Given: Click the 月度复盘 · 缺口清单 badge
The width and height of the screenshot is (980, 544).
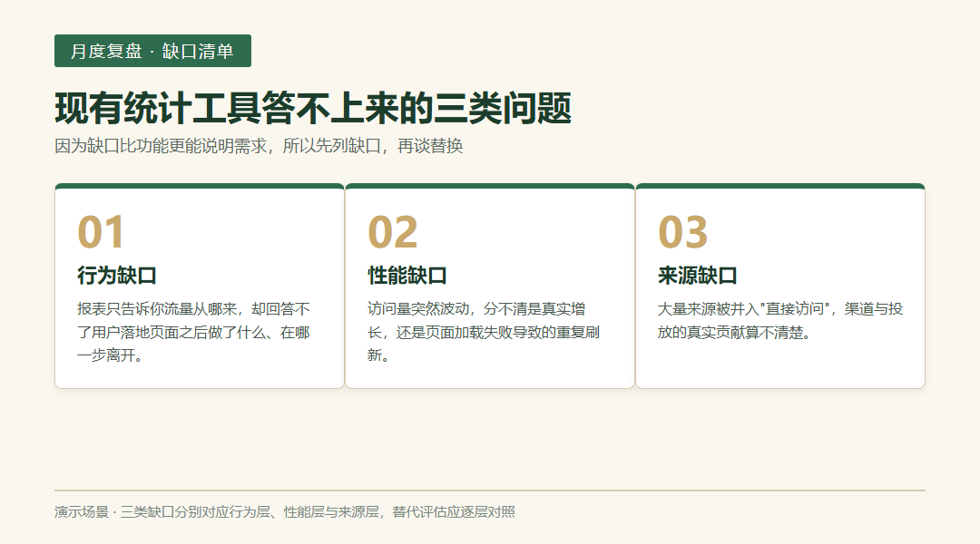Looking at the screenshot, I should pyautogui.click(x=152, y=51).
